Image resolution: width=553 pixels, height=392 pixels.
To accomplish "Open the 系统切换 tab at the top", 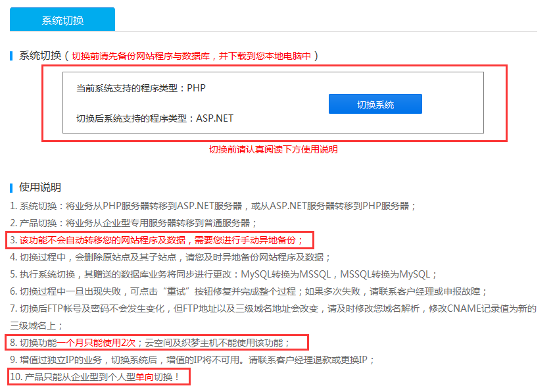I will tap(62, 20).
